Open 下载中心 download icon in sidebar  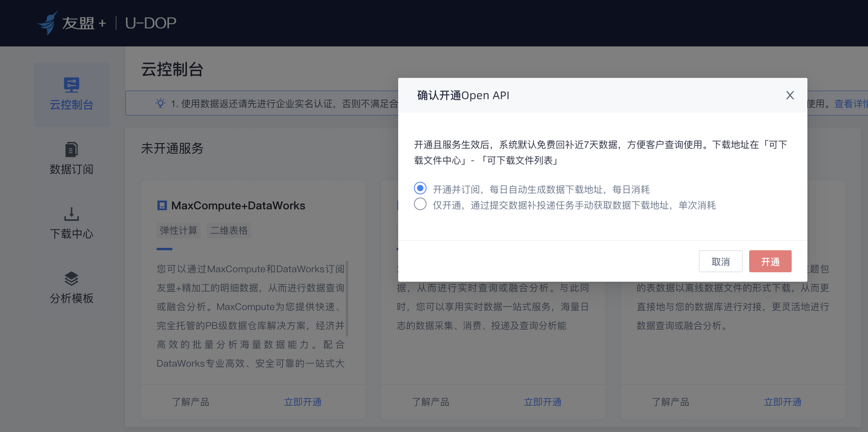72,214
